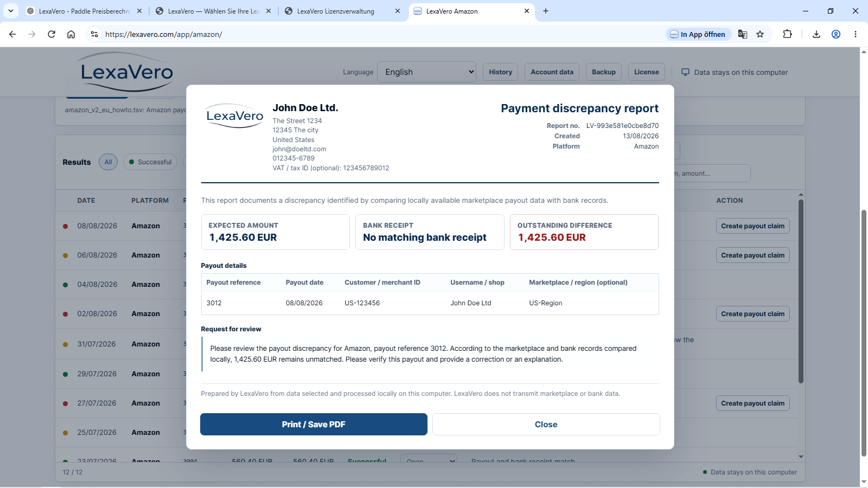Open the browser downloads icon
Viewport: 868px width, 488px height.
(816, 34)
